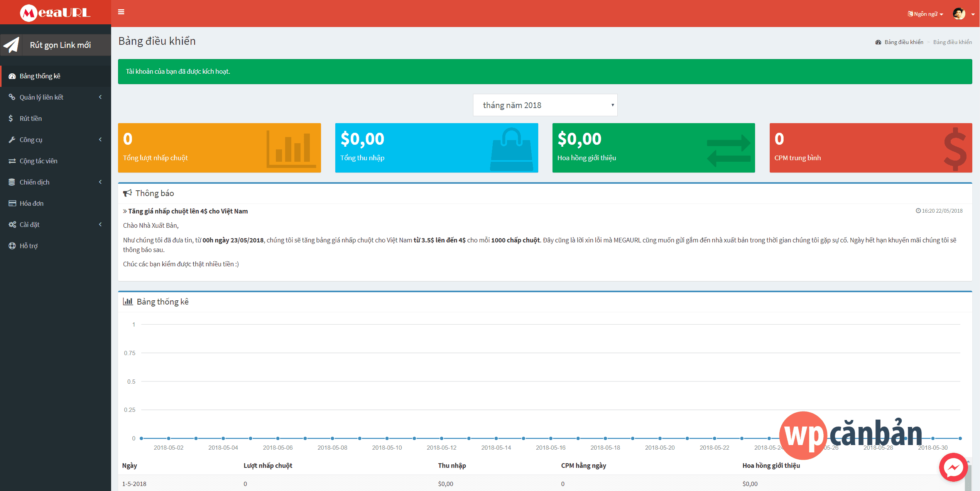Click the large dollar sign in CPM card
The height and width of the screenshot is (491, 980).
(955, 149)
